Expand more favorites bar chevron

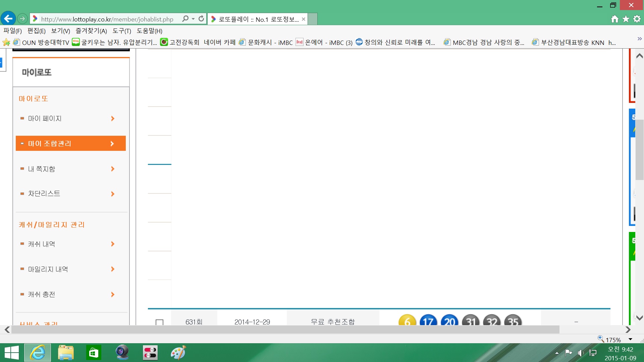[639, 39]
